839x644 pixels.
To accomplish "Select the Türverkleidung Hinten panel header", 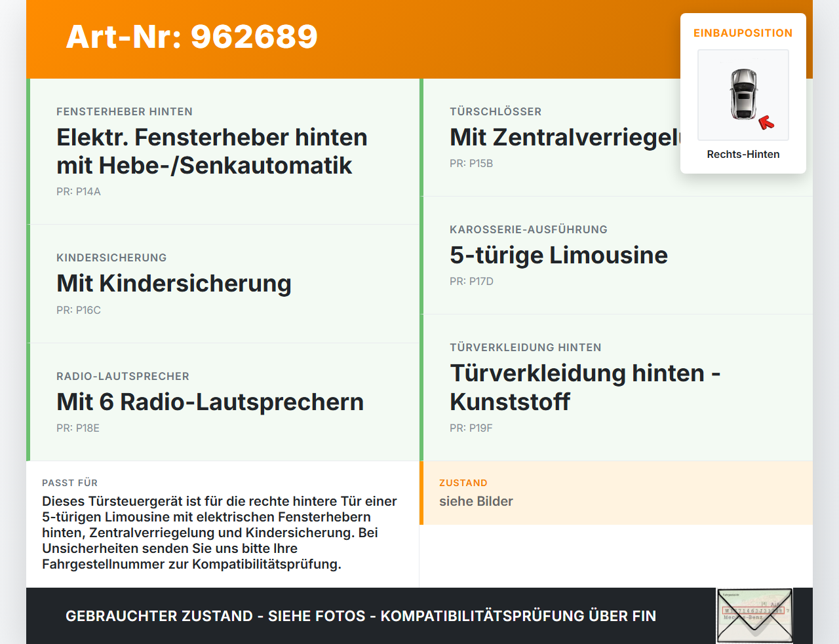I will (525, 347).
